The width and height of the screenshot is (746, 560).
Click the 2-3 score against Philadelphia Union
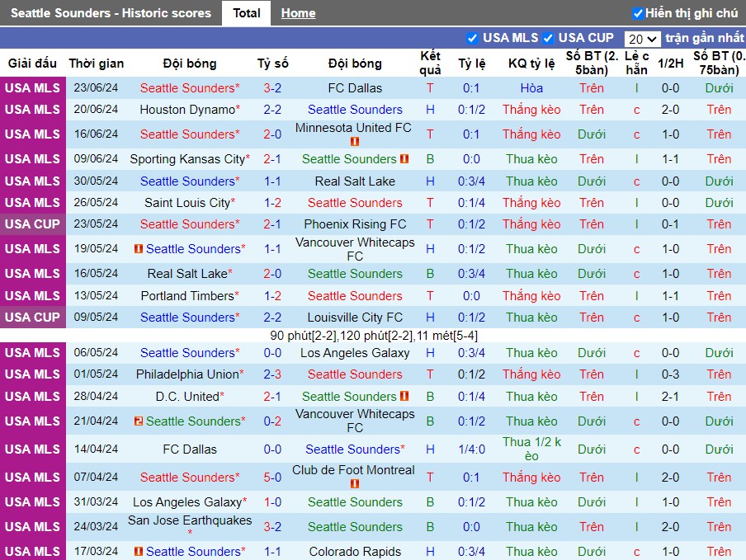[x=272, y=374]
